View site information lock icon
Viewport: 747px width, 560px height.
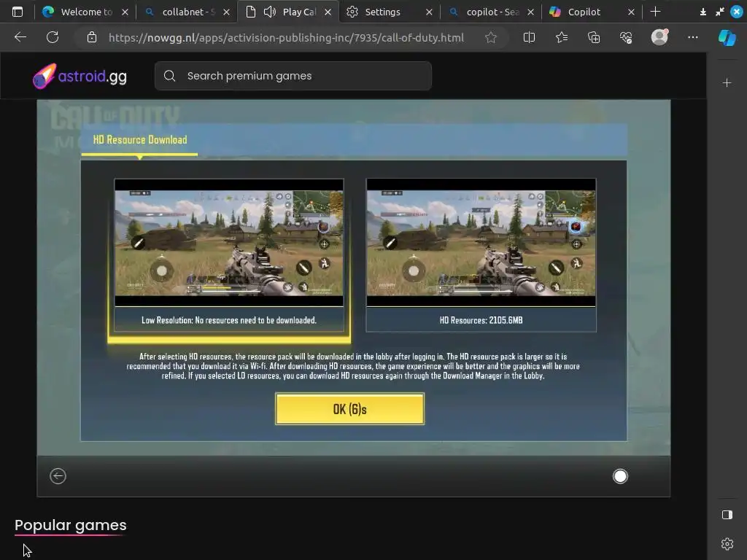(91, 38)
